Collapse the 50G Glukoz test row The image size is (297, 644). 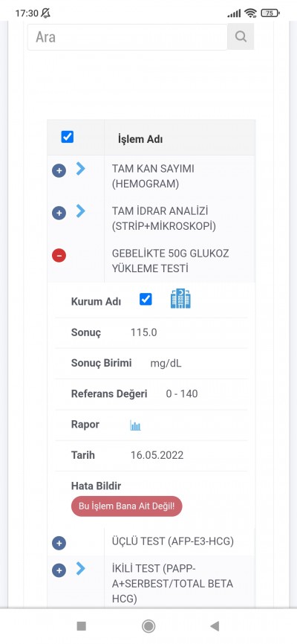(x=59, y=256)
